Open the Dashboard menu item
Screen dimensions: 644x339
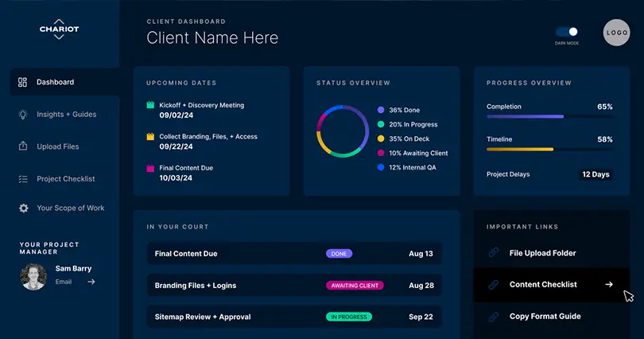(x=64, y=82)
